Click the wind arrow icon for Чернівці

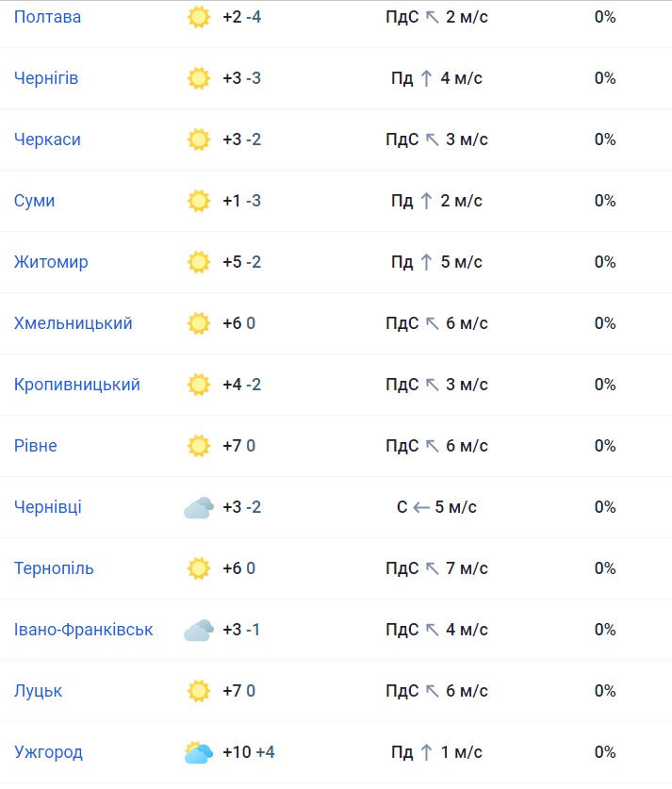tap(421, 507)
